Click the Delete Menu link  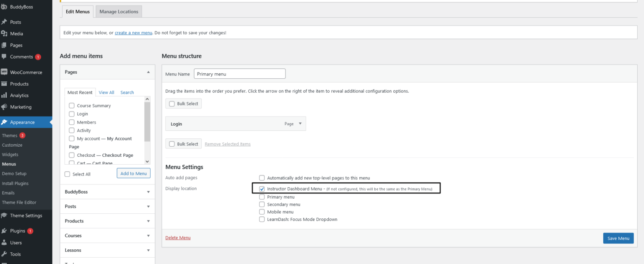(x=178, y=238)
